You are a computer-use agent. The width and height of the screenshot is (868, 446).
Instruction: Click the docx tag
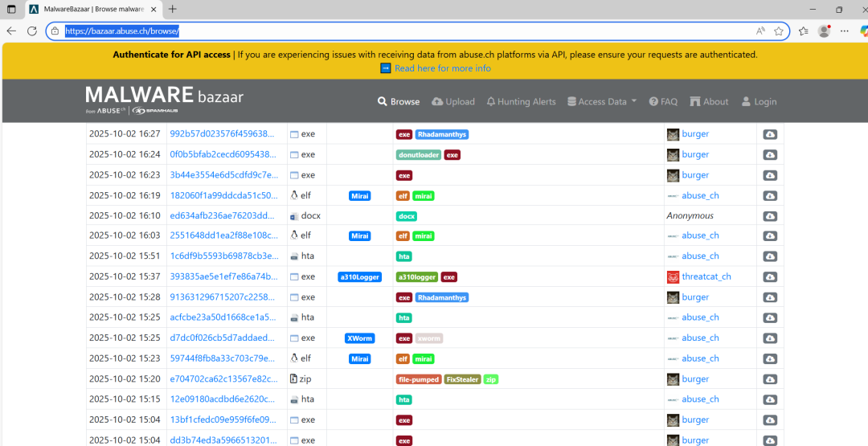pos(407,216)
